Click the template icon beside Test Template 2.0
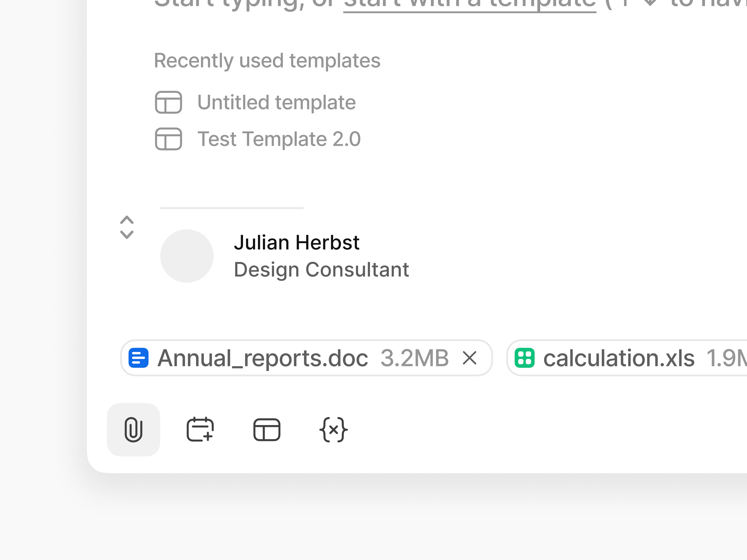Viewport: 747px width, 560px height. click(169, 139)
